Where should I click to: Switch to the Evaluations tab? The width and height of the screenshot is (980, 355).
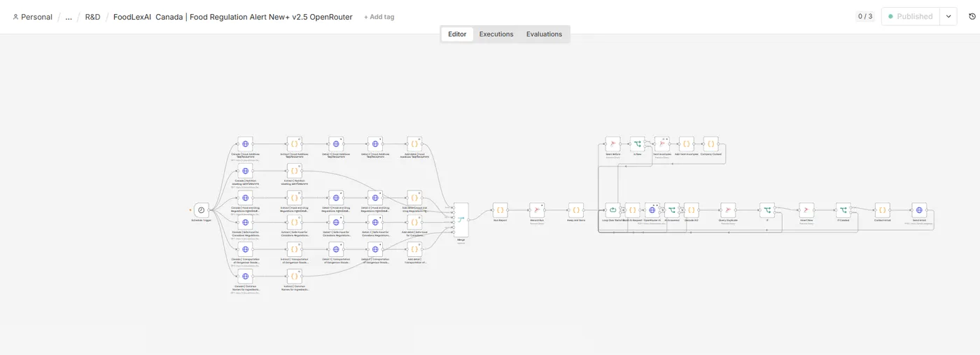coord(544,34)
